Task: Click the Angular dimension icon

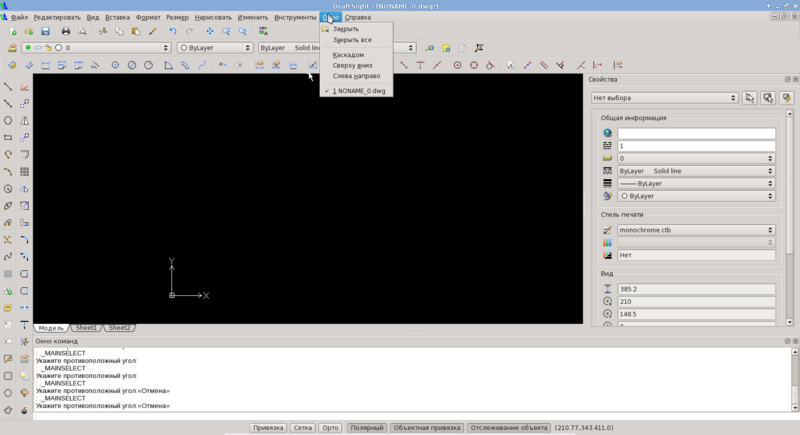Action: point(168,65)
